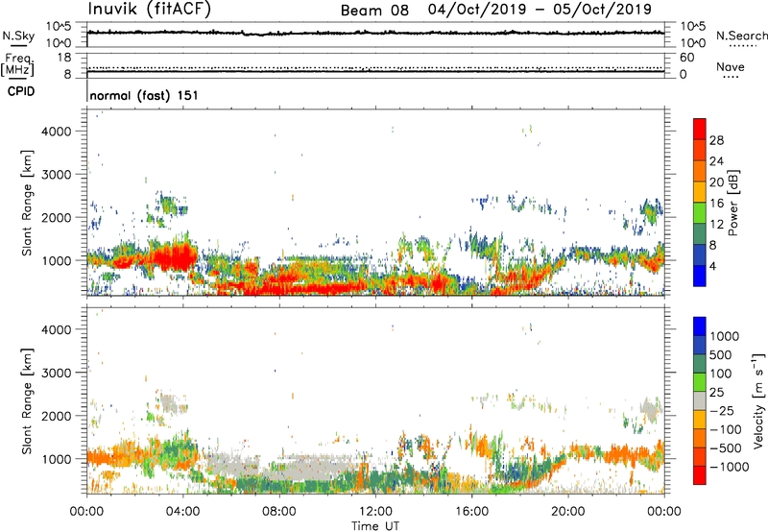Pick the 1000 value on velocity colorbar
Viewport: 768px width, 532px height.
pos(724,336)
